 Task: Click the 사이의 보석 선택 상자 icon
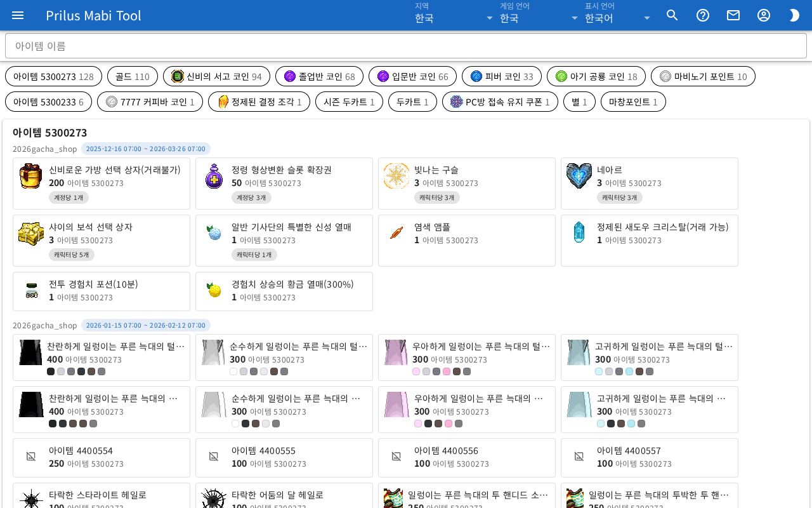coord(30,233)
